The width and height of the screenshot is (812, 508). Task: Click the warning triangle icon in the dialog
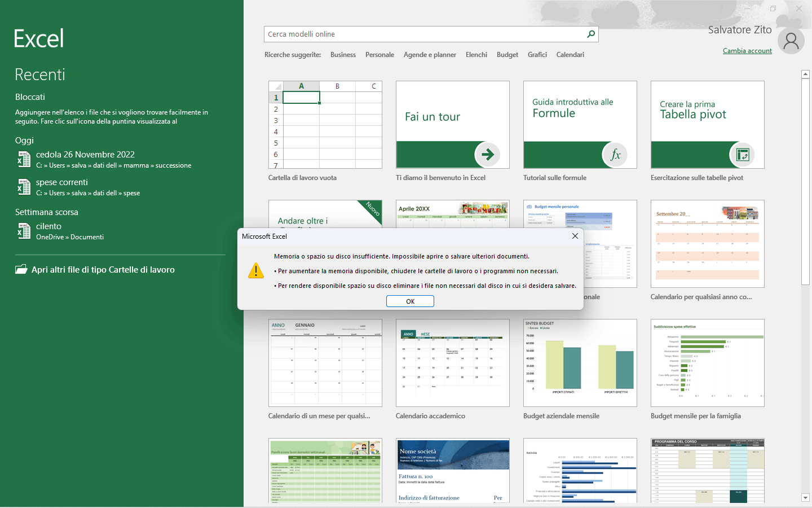(x=256, y=270)
